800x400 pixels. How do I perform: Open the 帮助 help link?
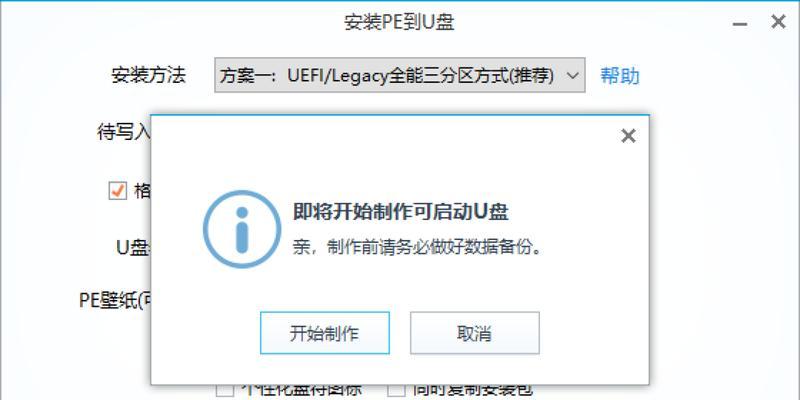(x=620, y=76)
